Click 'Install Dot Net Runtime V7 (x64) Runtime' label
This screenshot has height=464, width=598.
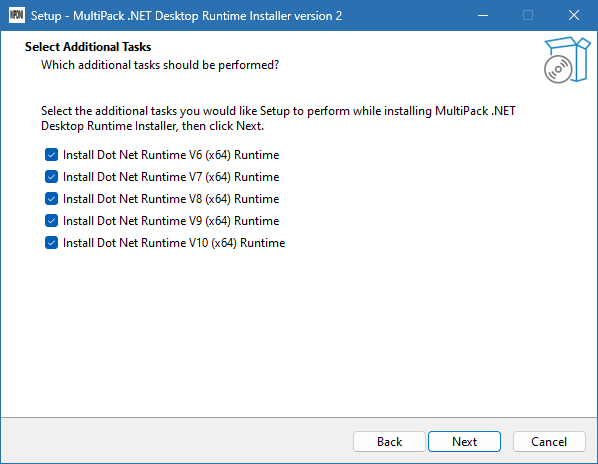pos(171,177)
